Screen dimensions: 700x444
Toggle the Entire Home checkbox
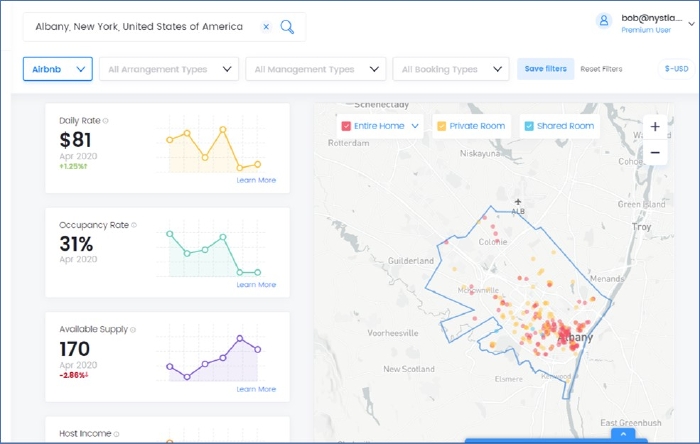pos(346,126)
